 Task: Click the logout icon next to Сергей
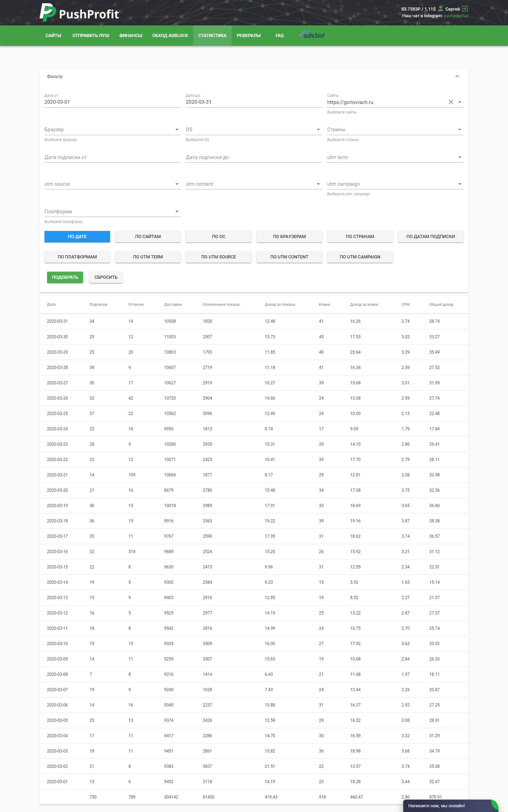point(465,9)
